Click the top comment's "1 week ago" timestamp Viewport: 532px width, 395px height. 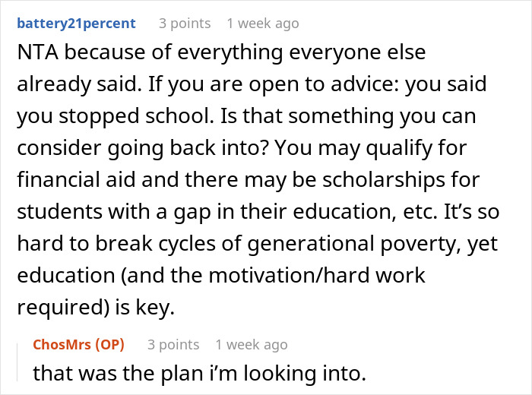tap(263, 24)
